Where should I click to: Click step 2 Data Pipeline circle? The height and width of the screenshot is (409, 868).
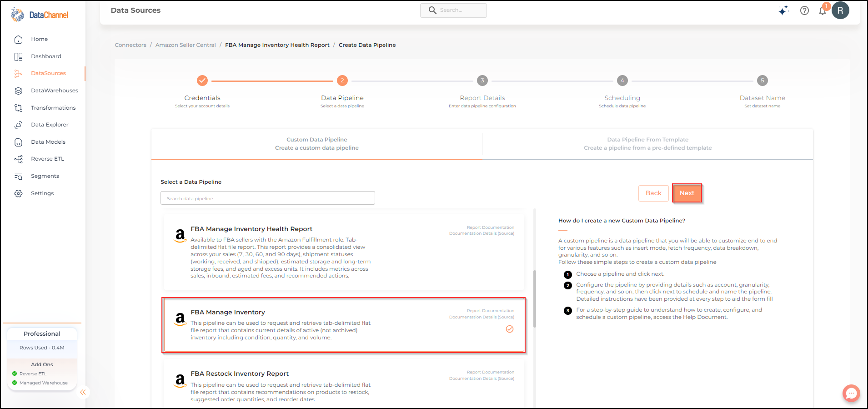pos(342,81)
